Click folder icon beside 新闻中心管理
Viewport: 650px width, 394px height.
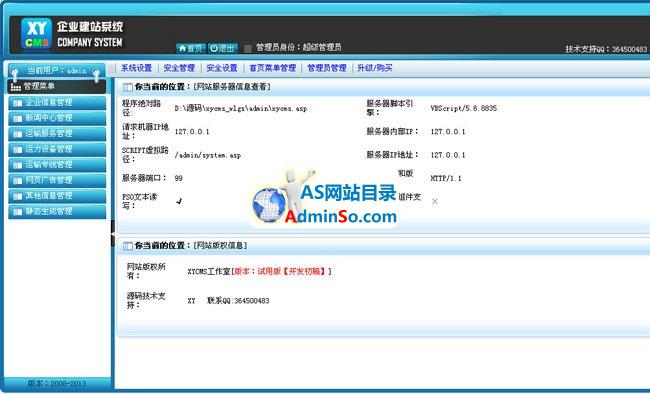(17, 119)
